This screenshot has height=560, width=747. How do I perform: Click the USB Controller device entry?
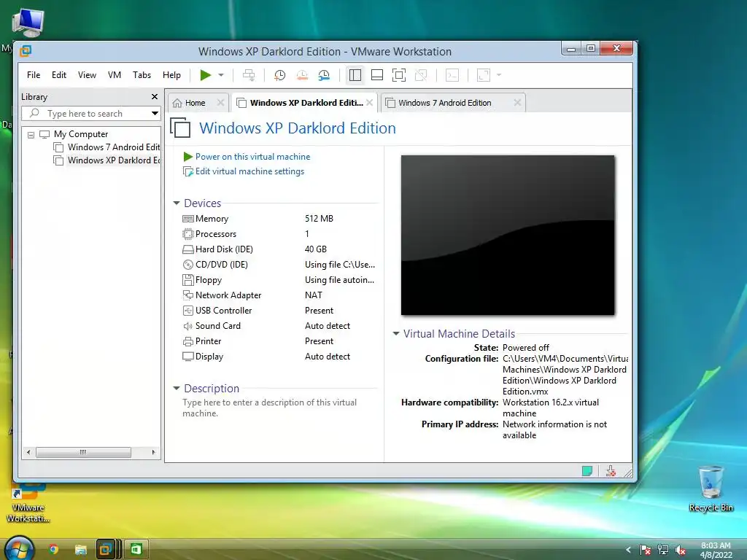tap(223, 311)
